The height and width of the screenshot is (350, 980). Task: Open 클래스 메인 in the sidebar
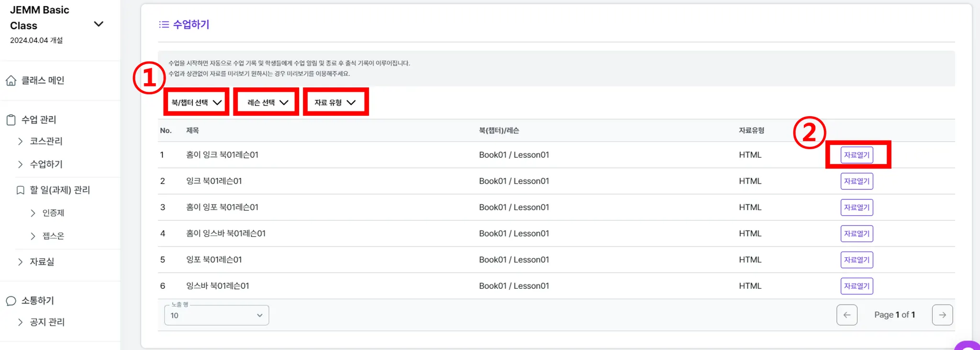[43, 81]
